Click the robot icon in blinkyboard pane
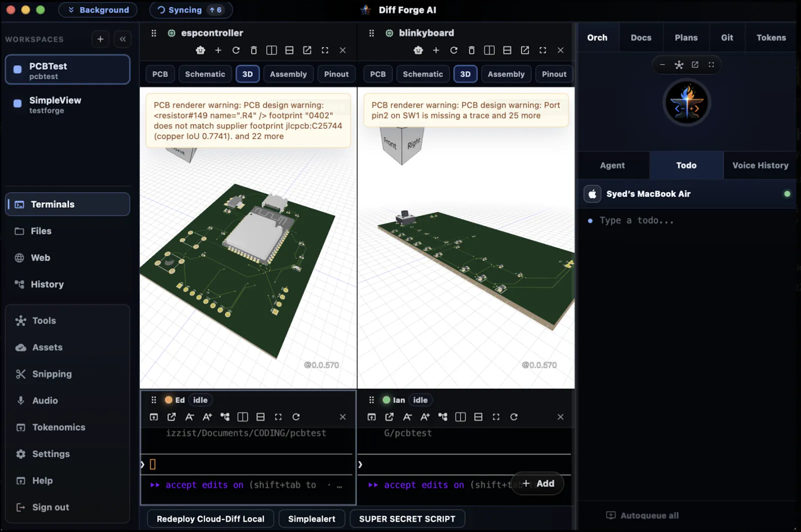This screenshot has height=532, width=801. 418,50
